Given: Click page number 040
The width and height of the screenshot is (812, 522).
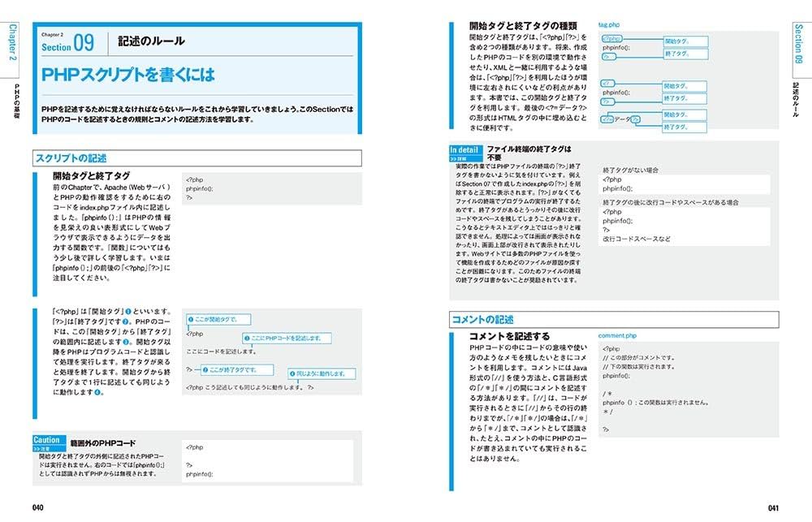Looking at the screenshot, I should coord(38,507).
